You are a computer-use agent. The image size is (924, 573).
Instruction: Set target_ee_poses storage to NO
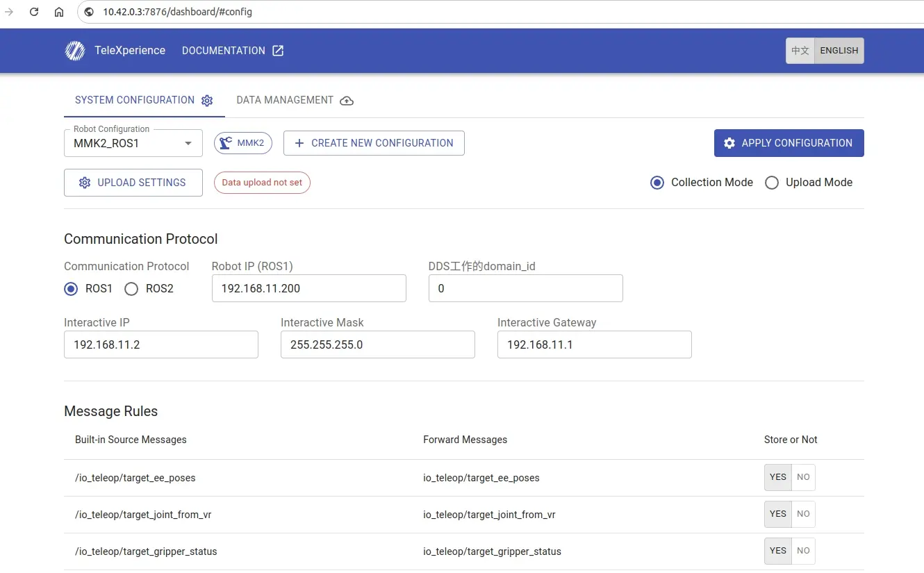coord(803,477)
